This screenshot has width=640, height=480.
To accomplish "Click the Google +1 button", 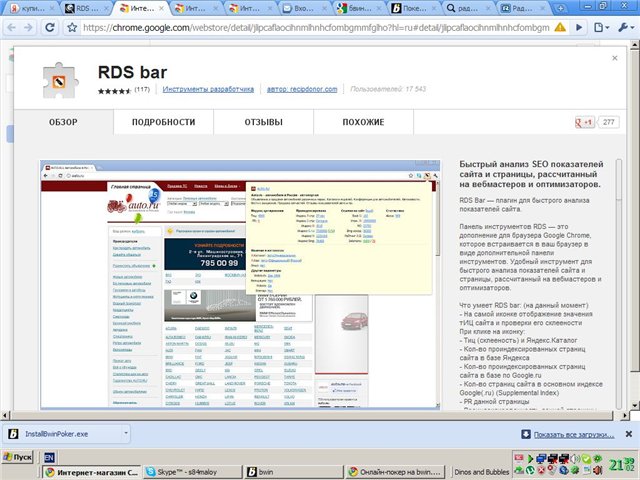I will click(583, 122).
